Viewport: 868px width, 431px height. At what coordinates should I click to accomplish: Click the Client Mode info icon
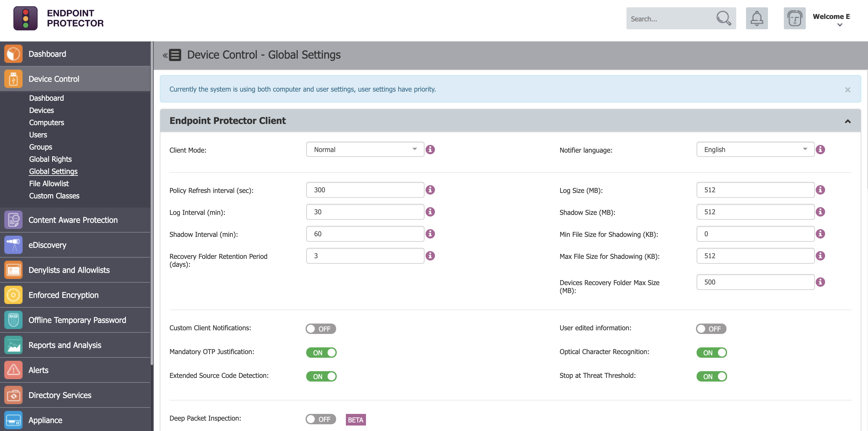430,149
